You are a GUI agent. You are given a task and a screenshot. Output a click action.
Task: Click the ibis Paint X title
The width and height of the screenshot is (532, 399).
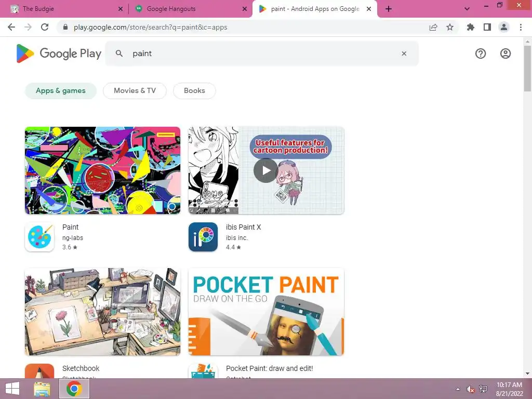[x=243, y=227]
